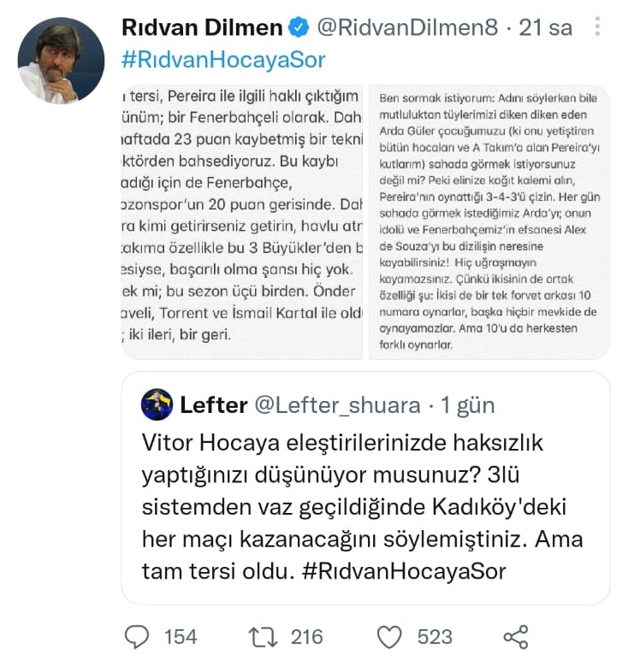The width and height of the screenshot is (628, 672).
Task: Retweet this post using the retweet icon
Action: [258, 637]
